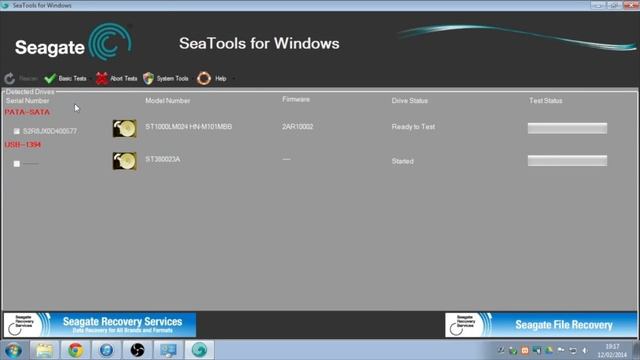This screenshot has width=640, height=360.
Task: Click the Test Status column header
Action: [x=545, y=100]
